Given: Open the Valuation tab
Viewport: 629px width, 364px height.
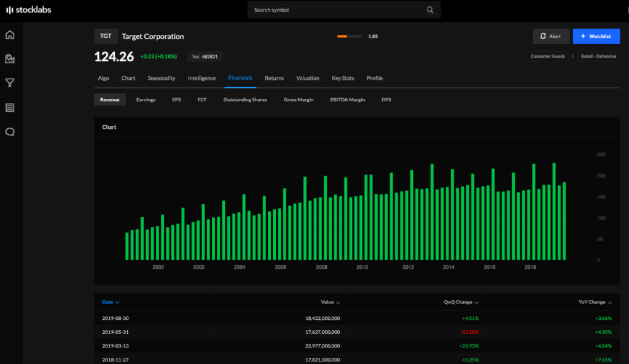Looking at the screenshot, I should (308, 78).
